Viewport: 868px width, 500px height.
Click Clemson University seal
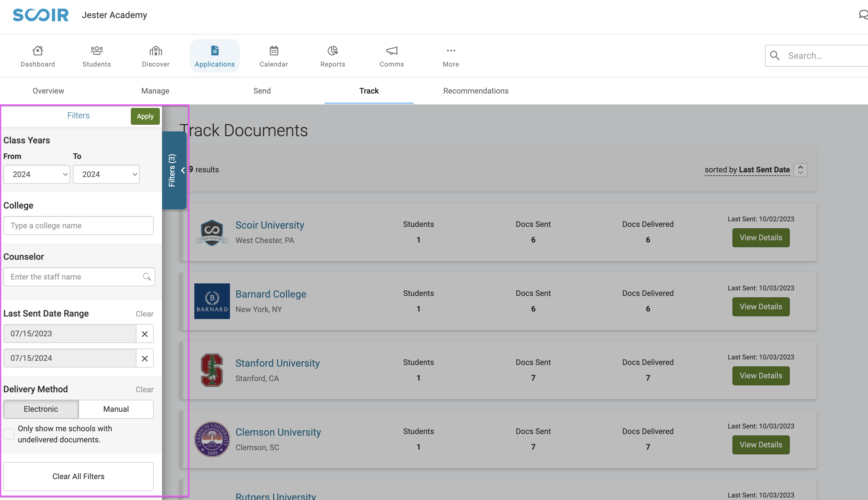[x=212, y=439]
